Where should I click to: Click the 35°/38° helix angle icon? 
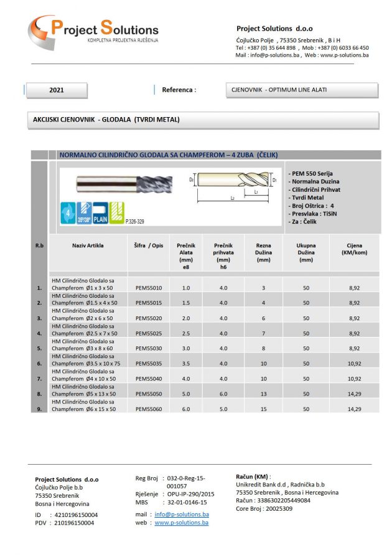click(84, 212)
